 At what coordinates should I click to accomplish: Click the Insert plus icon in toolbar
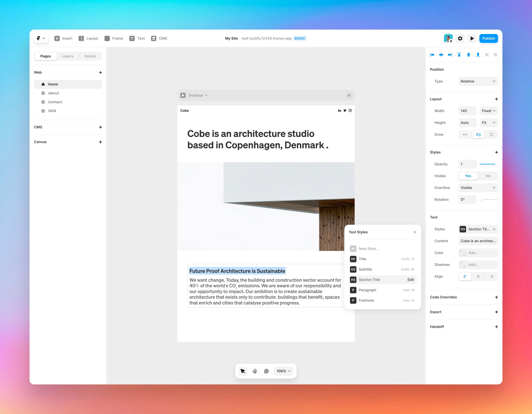[57, 38]
